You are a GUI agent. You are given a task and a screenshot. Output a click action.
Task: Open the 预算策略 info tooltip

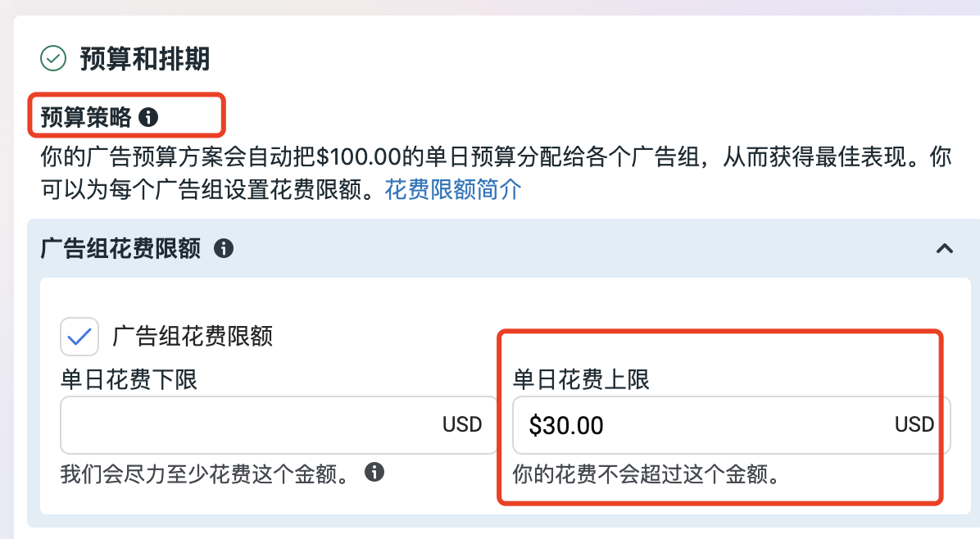point(147,116)
